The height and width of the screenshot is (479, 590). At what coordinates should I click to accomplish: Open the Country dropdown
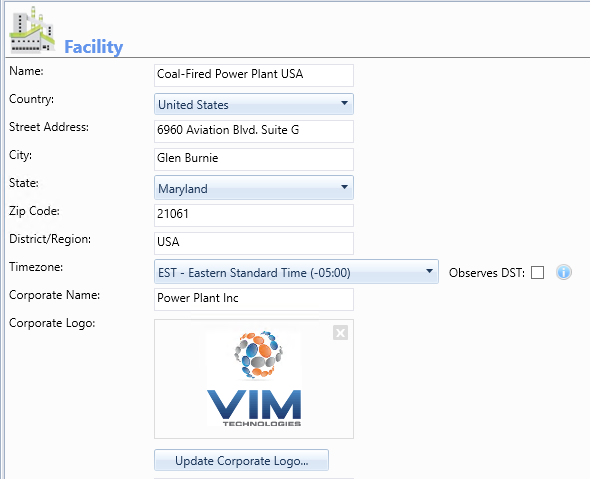point(254,104)
